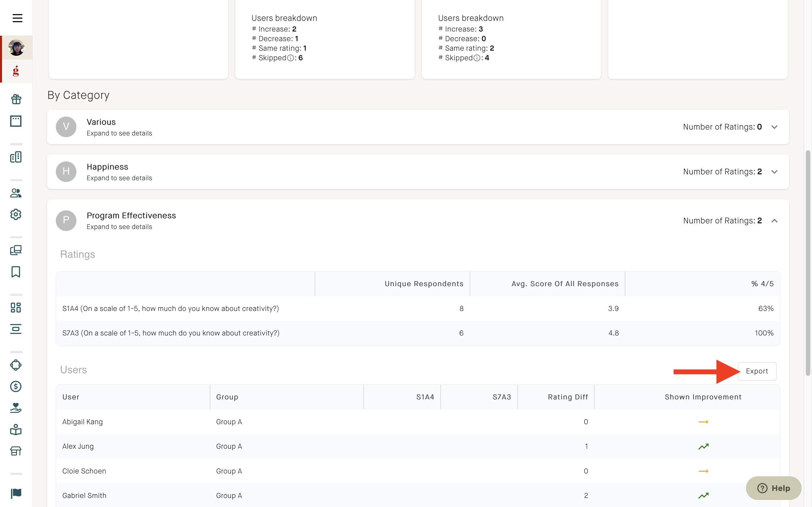Viewport: 812px width, 507px height.
Task: Open the dollar coin sidebar icon
Action: (16, 387)
